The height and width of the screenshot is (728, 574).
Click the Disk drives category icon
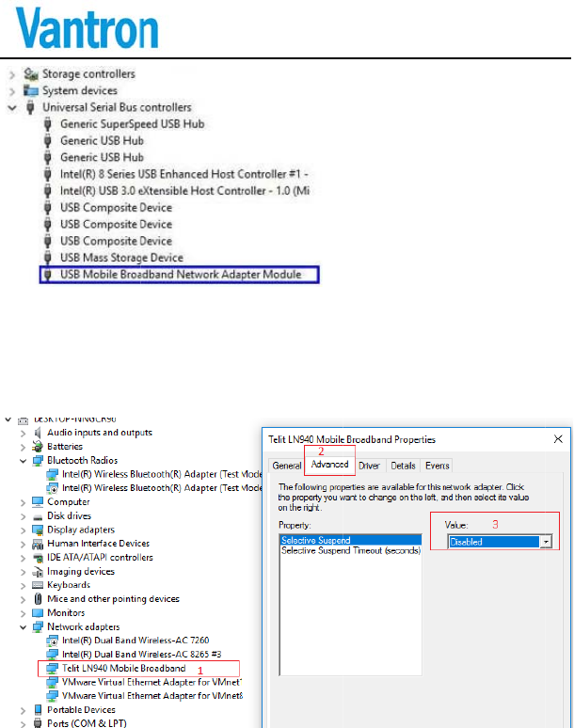tap(38, 516)
